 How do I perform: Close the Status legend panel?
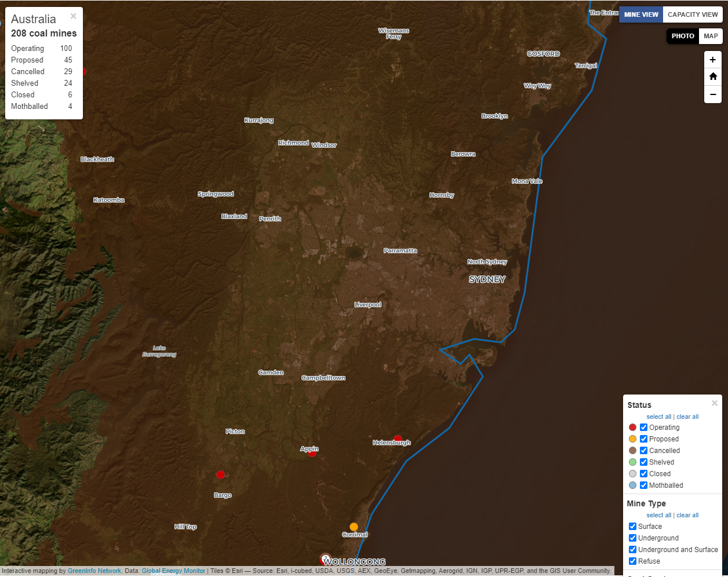714,403
